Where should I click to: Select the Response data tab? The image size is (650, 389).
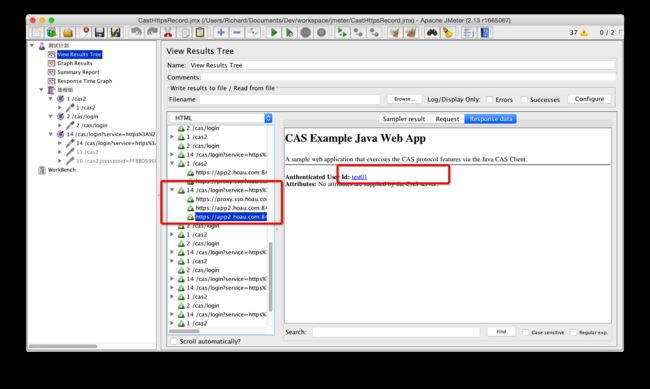(x=490, y=119)
